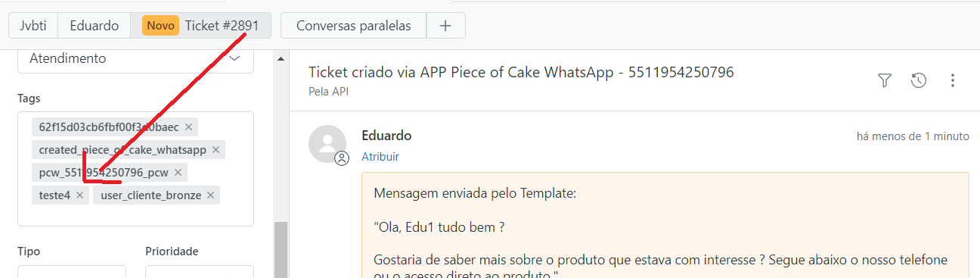Viewport: 980px width, 278px height.
Task: Open the conversation filter icon
Action: 885,80
